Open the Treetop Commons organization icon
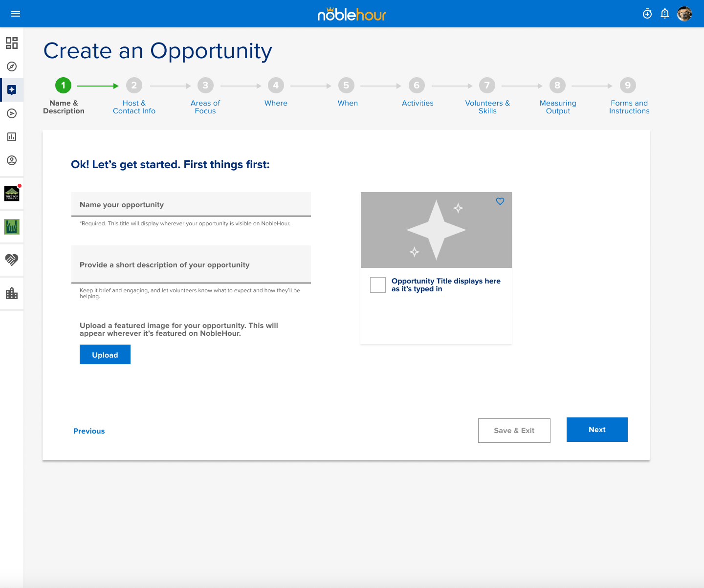The image size is (704, 588). tap(12, 194)
